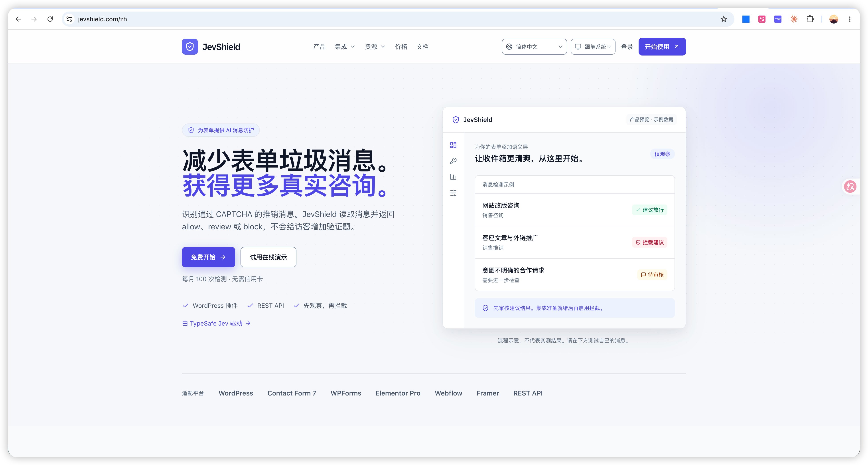
Task: Open the purple TDK extension icon
Action: (x=778, y=19)
